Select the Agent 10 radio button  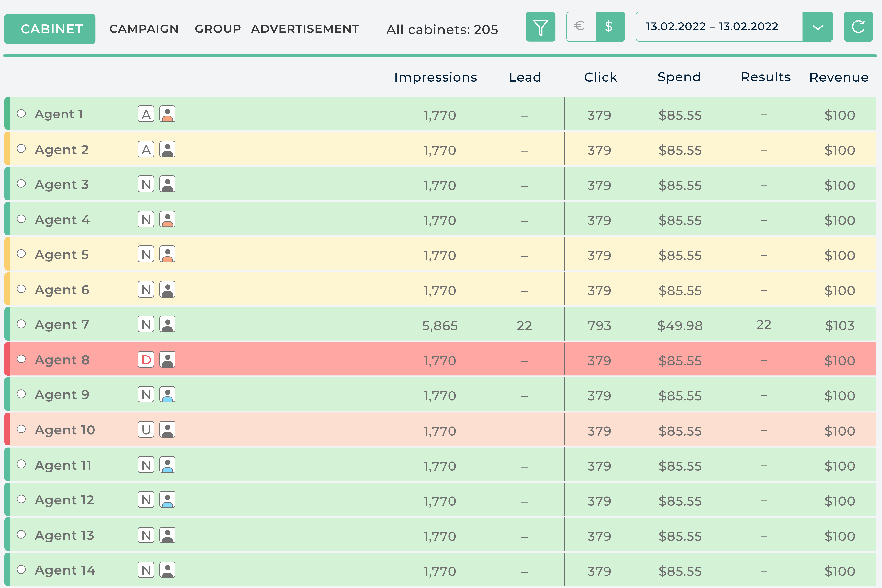pyautogui.click(x=21, y=429)
